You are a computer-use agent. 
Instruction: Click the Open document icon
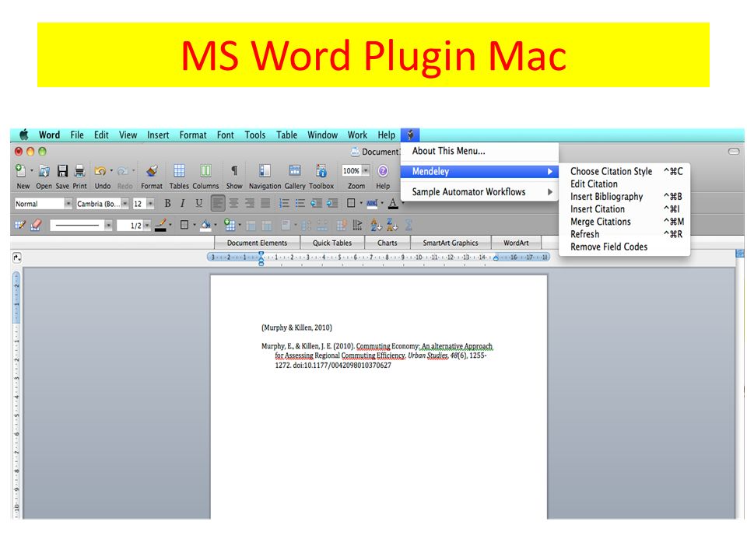[44, 171]
